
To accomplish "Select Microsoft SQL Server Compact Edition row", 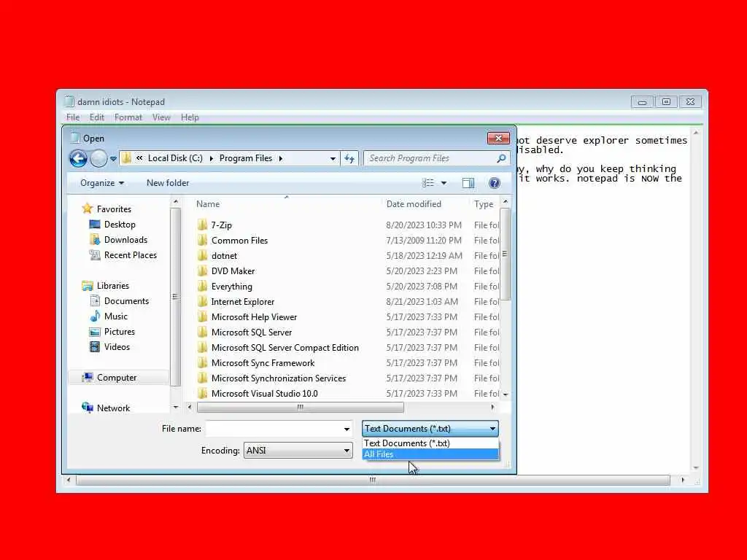I will point(348,348).
